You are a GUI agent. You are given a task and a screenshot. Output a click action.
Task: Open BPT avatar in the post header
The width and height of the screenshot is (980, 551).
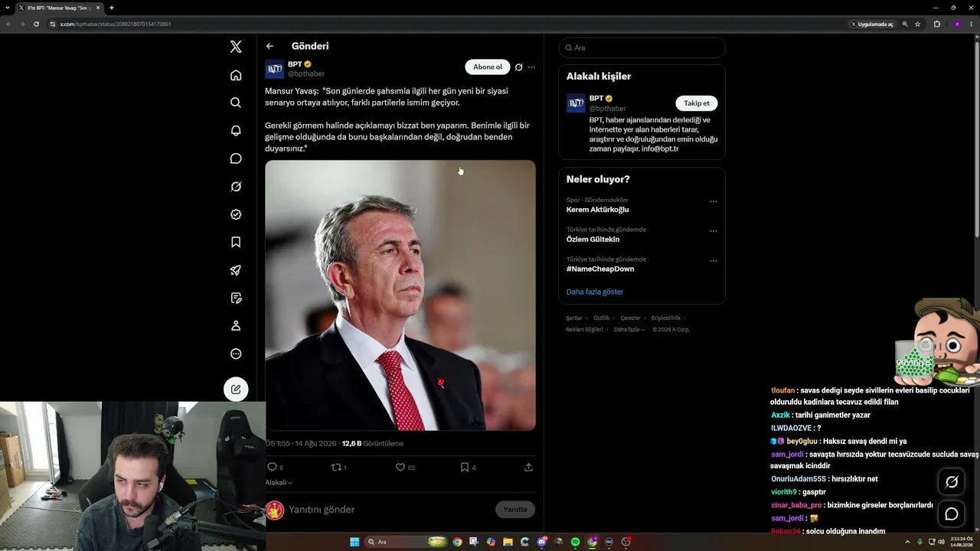point(275,69)
